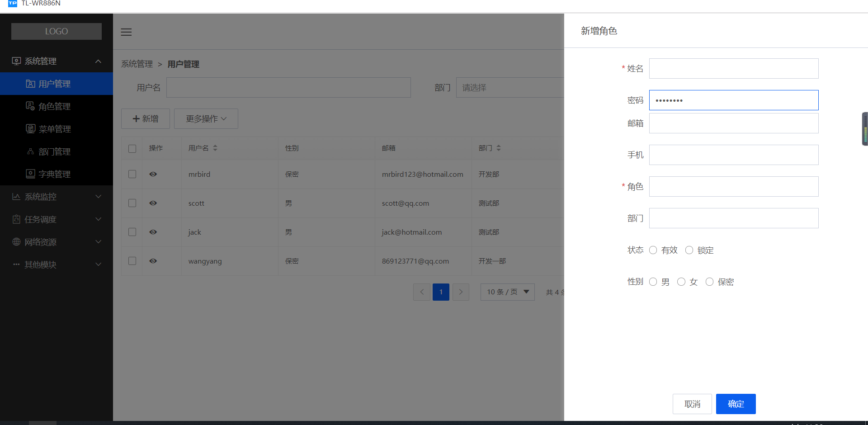The height and width of the screenshot is (425, 868).
Task: Click the 其他模块 icon
Action: 16,264
